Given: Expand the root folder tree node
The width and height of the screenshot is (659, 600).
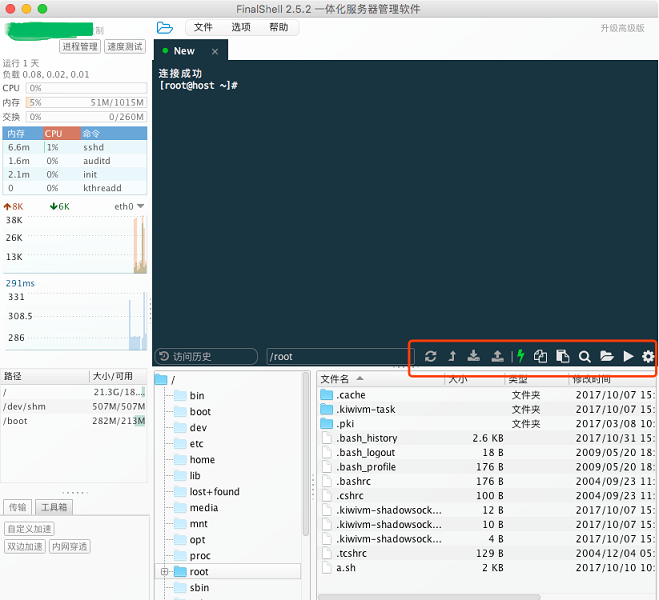Looking at the screenshot, I should pos(164,572).
